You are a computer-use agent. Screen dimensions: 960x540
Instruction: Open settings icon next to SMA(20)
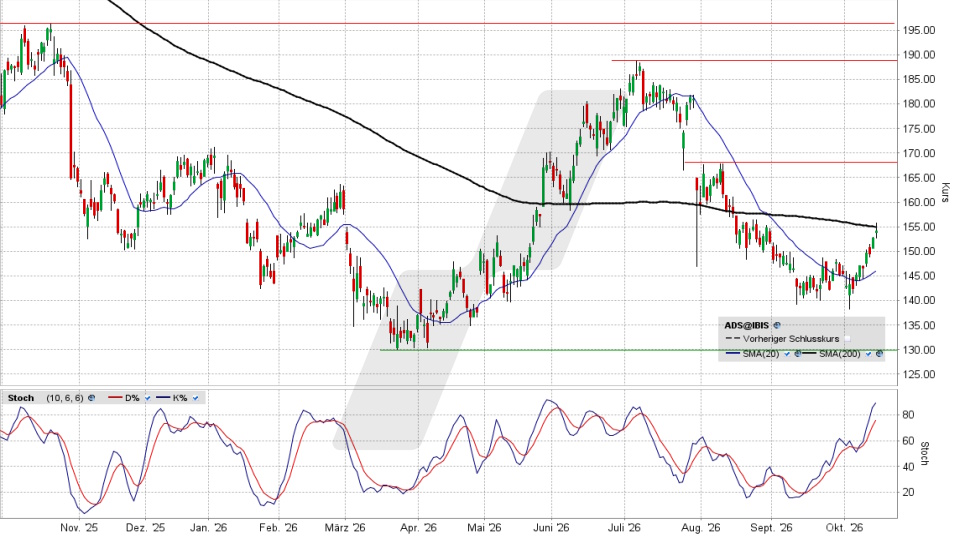click(x=798, y=354)
